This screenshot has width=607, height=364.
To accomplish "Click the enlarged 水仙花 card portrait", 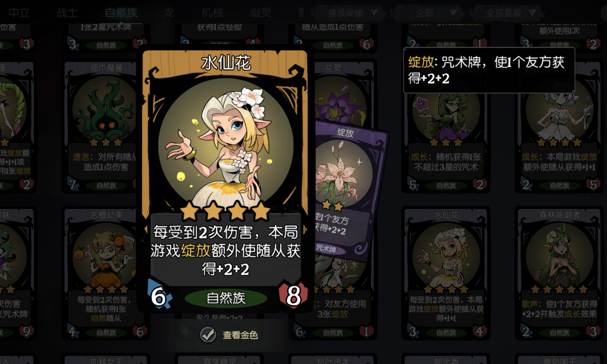I will coord(226,146).
